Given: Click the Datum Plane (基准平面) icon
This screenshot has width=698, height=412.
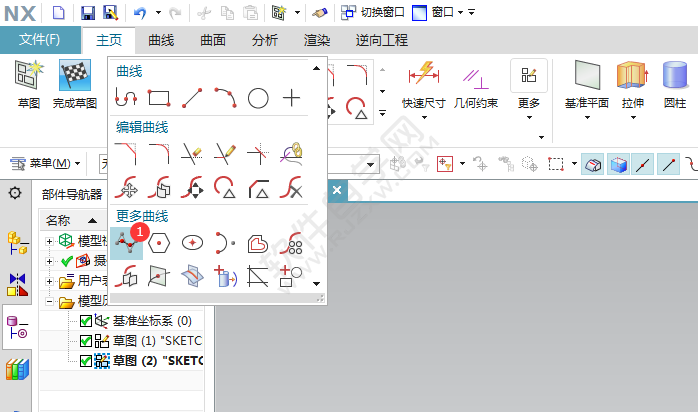Looking at the screenshot, I should [587, 85].
